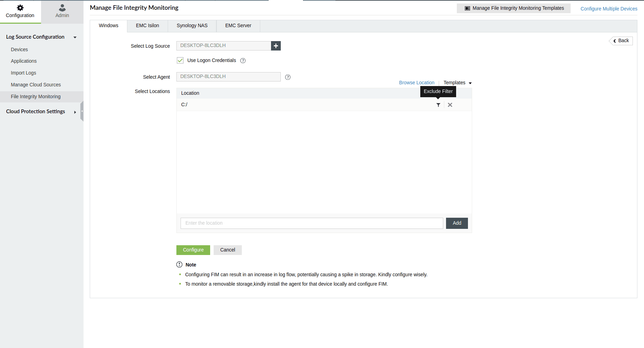644x348 pixels.
Task: Click the Browse Location link
Action: click(416, 83)
